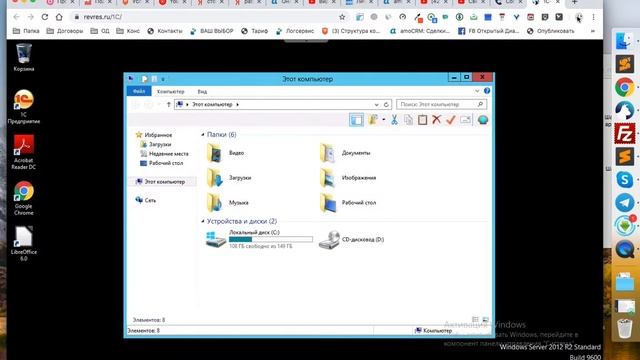This screenshot has width=640, height=360.
Task: Open Telegram from the Mac dock
Action: tap(625, 203)
